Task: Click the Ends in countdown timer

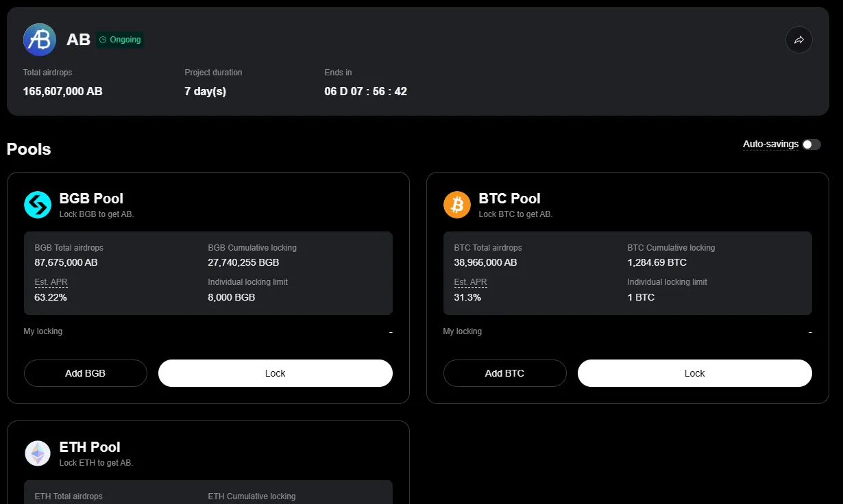Action: click(x=365, y=91)
